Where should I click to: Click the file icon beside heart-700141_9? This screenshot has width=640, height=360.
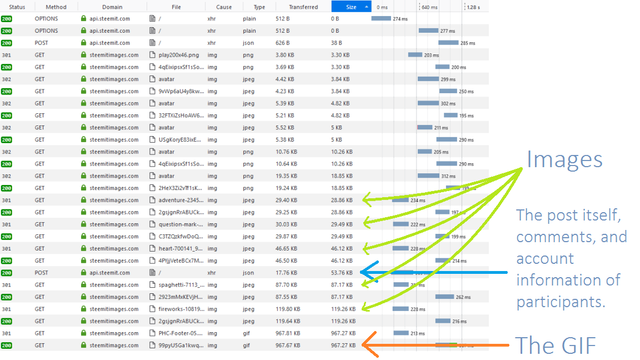tap(152, 249)
